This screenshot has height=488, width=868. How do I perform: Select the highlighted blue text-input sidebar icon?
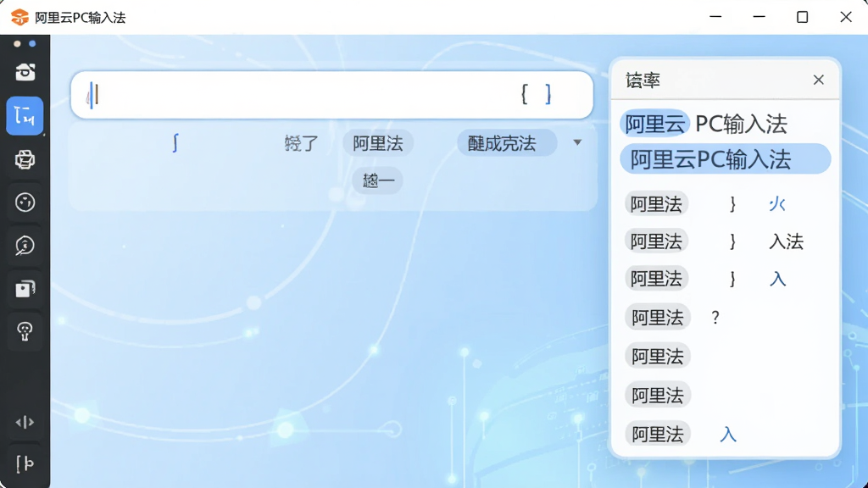[x=25, y=115]
